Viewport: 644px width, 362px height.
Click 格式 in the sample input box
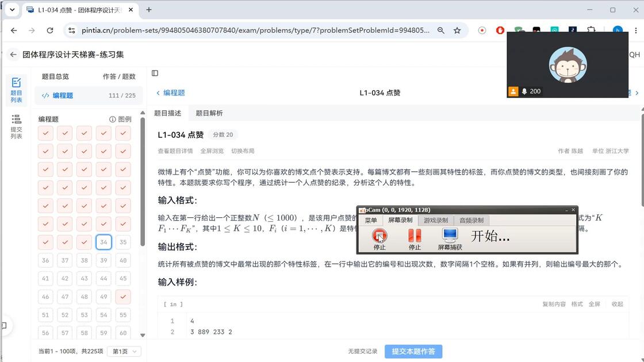coord(577,304)
